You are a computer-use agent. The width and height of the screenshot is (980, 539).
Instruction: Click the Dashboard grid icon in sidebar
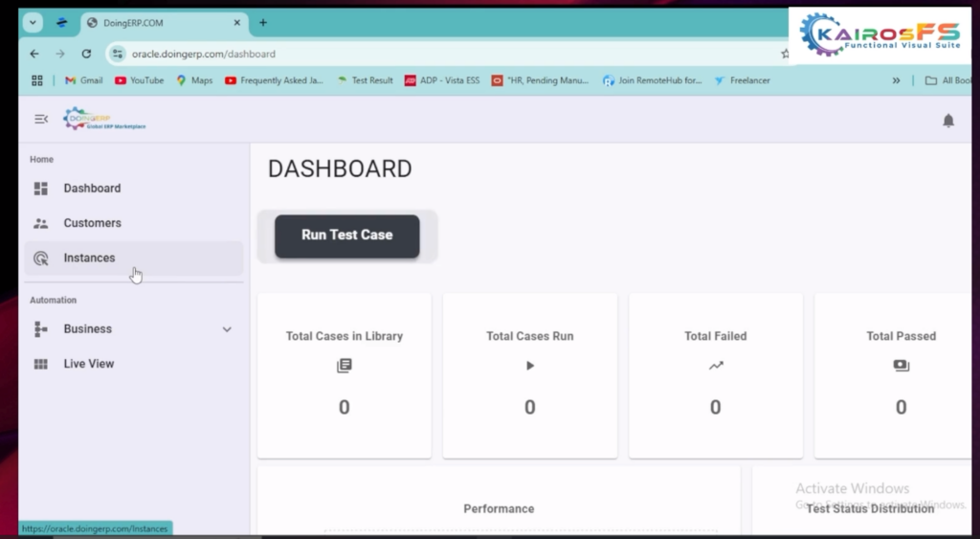41,189
